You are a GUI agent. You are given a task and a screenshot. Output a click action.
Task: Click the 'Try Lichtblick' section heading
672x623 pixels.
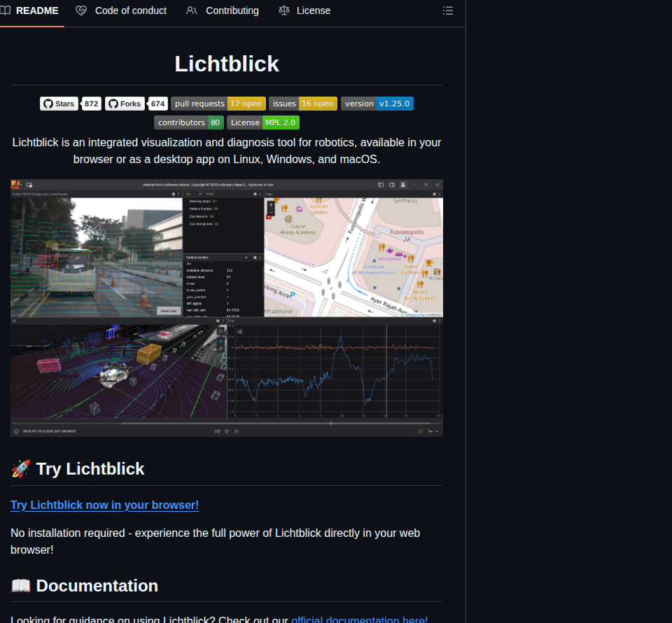pyautogui.click(x=78, y=469)
